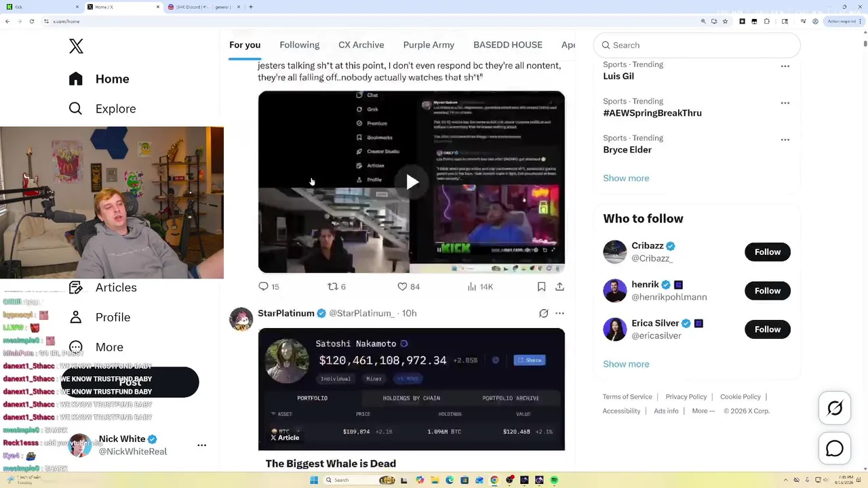Open Nick White account options menu
Viewport: 868px width, 488px height.
pos(201,445)
